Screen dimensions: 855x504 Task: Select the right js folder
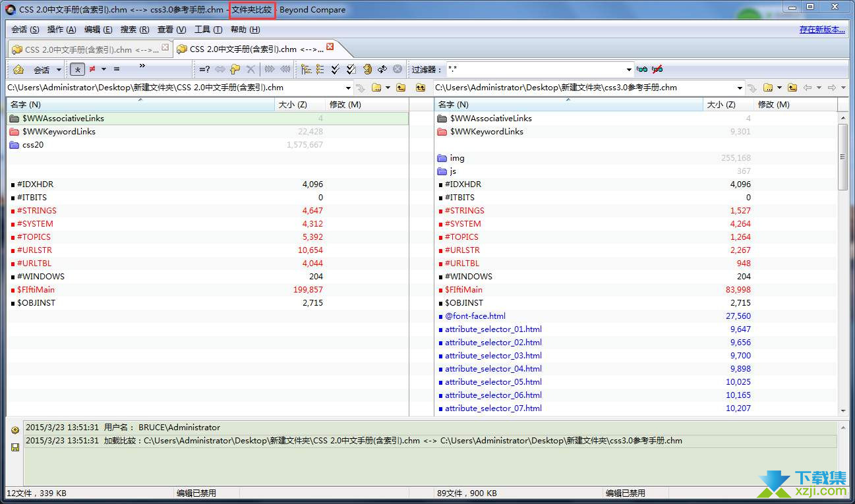tap(636, 171)
